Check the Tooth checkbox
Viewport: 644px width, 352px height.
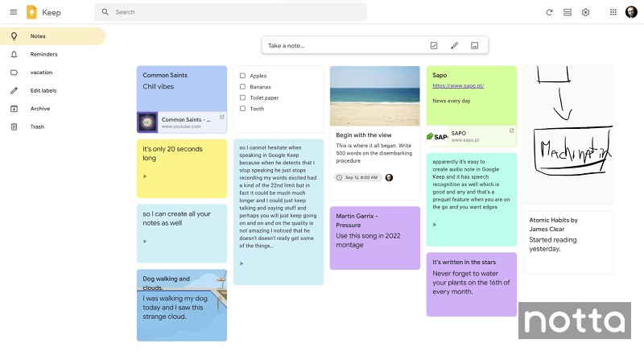[x=242, y=109]
